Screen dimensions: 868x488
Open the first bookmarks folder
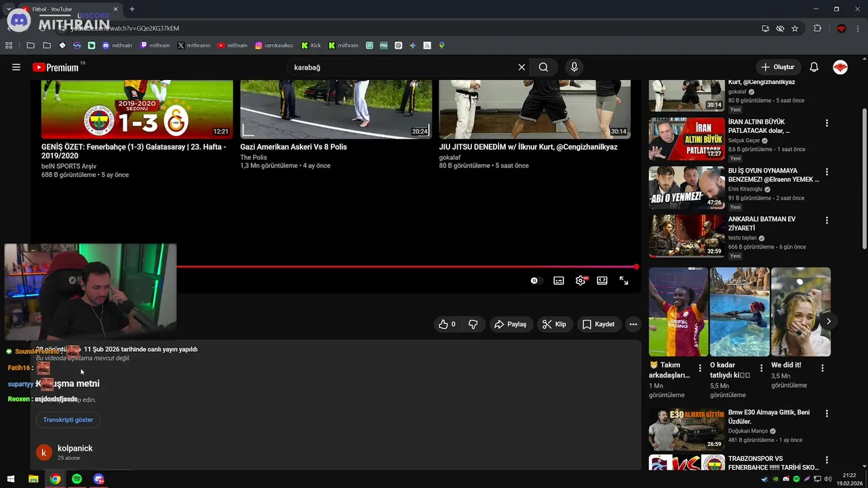[x=31, y=45]
